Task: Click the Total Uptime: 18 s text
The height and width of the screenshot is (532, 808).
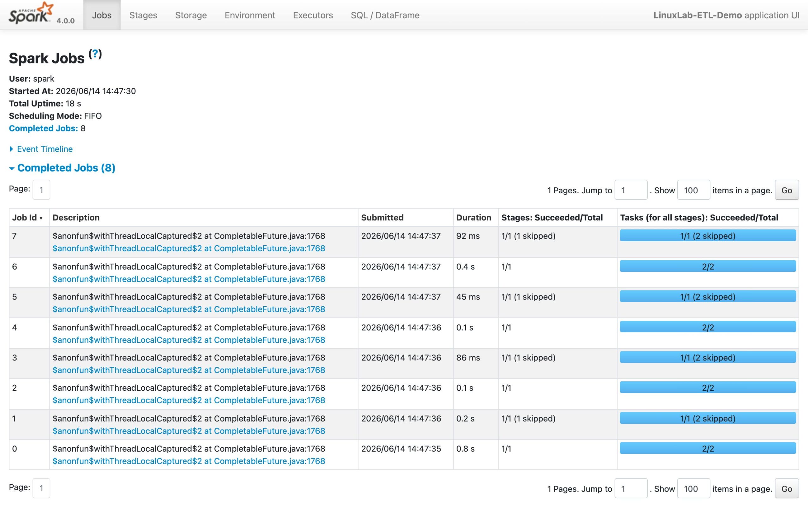Action: pyautogui.click(x=45, y=103)
